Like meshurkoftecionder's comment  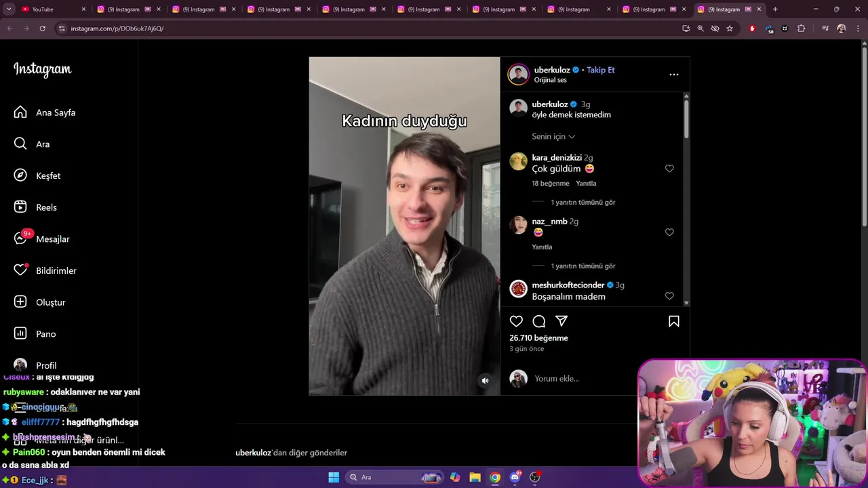(669, 296)
